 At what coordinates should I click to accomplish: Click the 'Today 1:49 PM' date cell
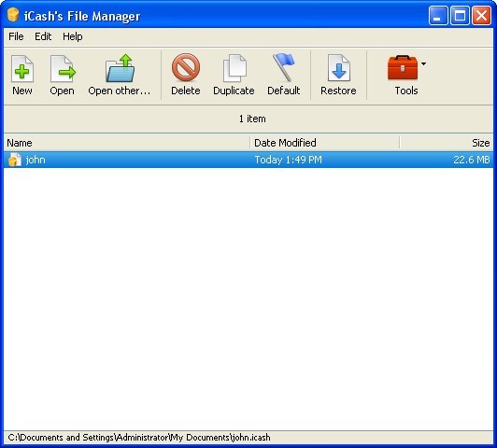coord(288,160)
